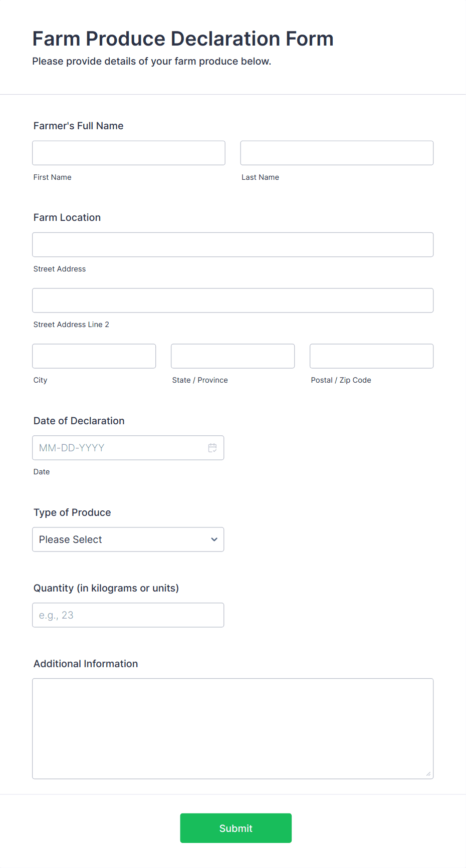Click the Farmer's Full Name label
The width and height of the screenshot is (466, 868).
(79, 126)
